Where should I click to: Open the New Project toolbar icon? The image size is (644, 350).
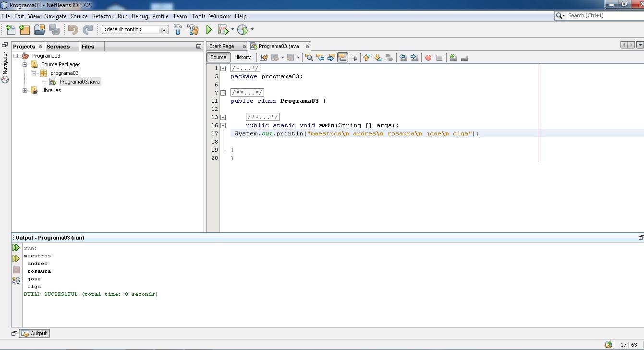pos(24,29)
